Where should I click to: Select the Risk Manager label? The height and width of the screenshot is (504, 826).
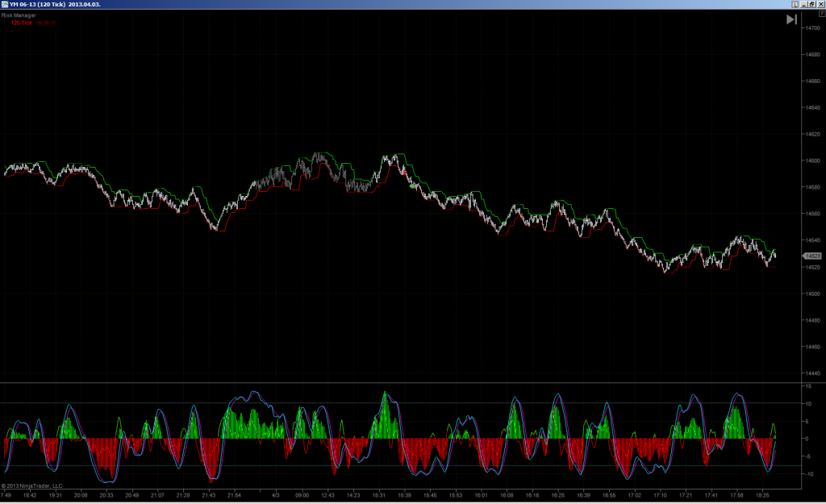point(19,15)
